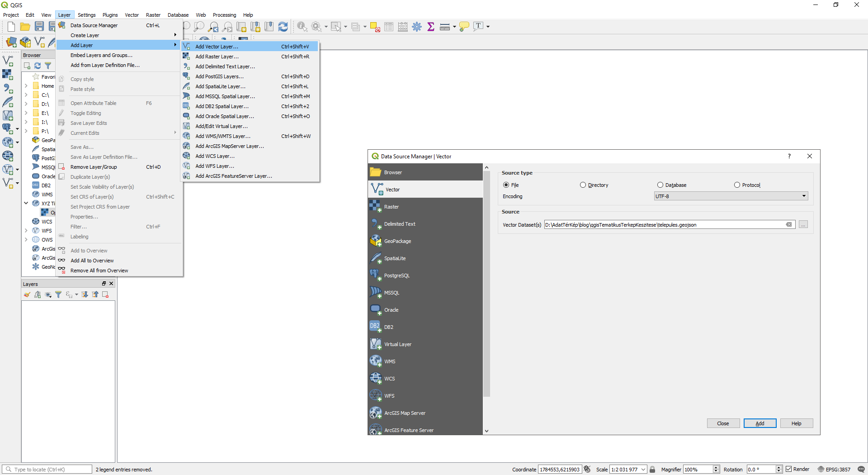The height and width of the screenshot is (475, 868).
Task: Expand the D:\ drive in Browser tree
Action: [x=26, y=104]
